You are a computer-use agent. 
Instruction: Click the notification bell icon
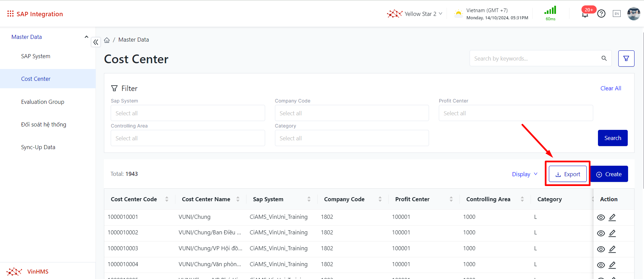click(x=585, y=15)
